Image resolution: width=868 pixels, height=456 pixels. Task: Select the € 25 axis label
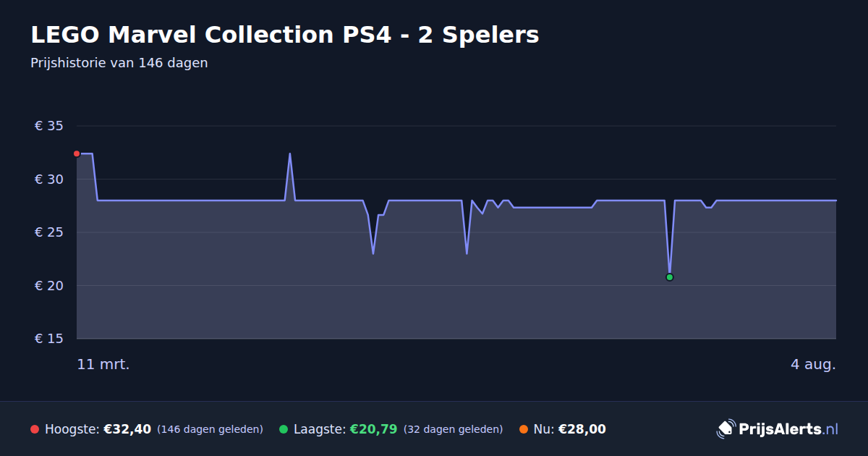(x=49, y=232)
